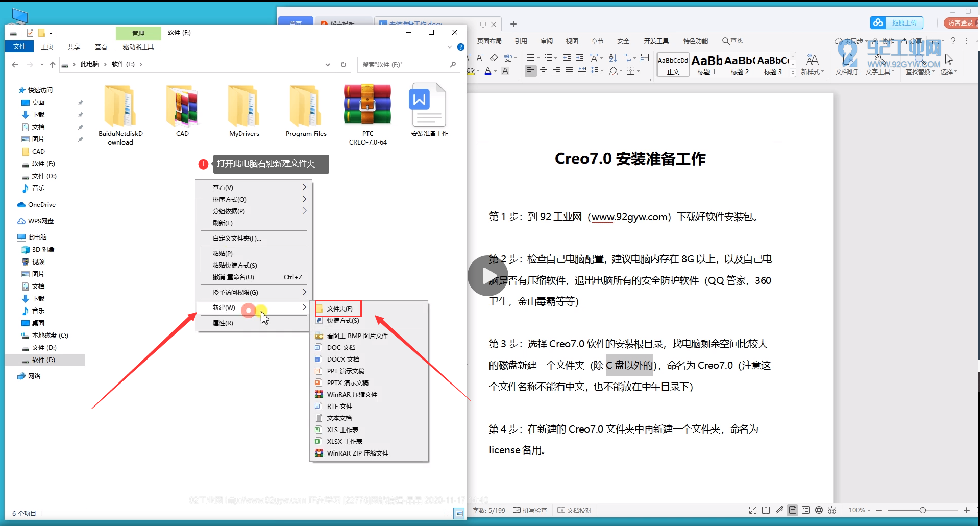Image resolution: width=980 pixels, height=526 pixels.
Task: Click the 查找 search button in WPS
Action: 732,41
